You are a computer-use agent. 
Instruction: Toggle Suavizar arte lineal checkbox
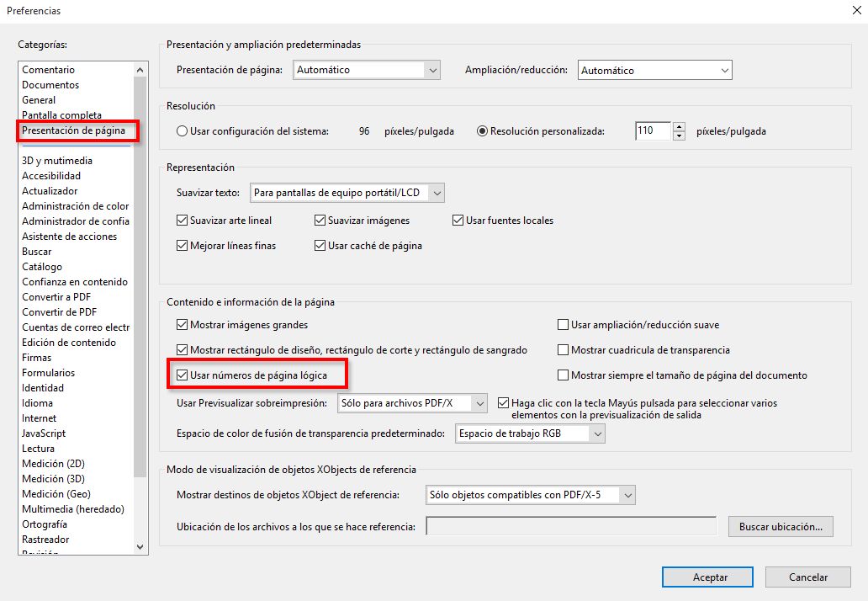pyautogui.click(x=182, y=221)
